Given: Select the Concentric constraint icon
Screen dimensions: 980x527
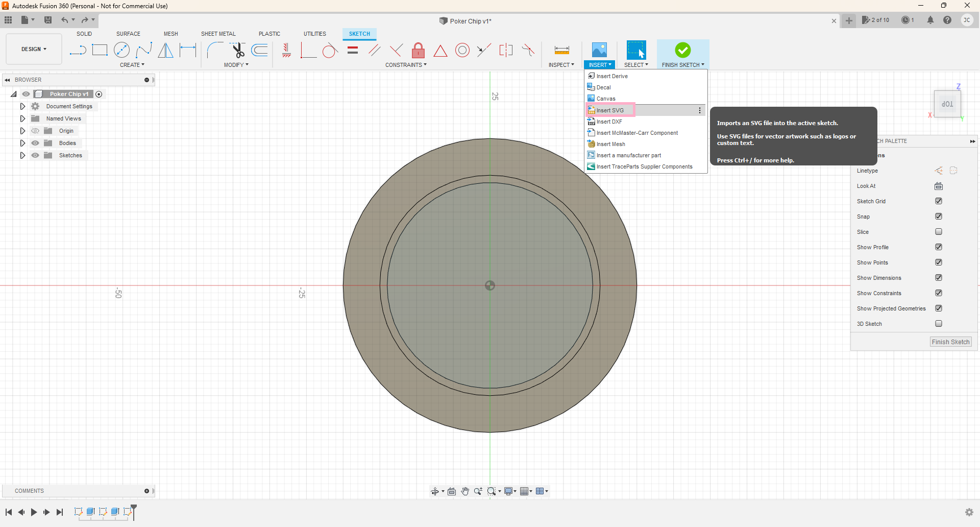Looking at the screenshot, I should [x=462, y=50].
